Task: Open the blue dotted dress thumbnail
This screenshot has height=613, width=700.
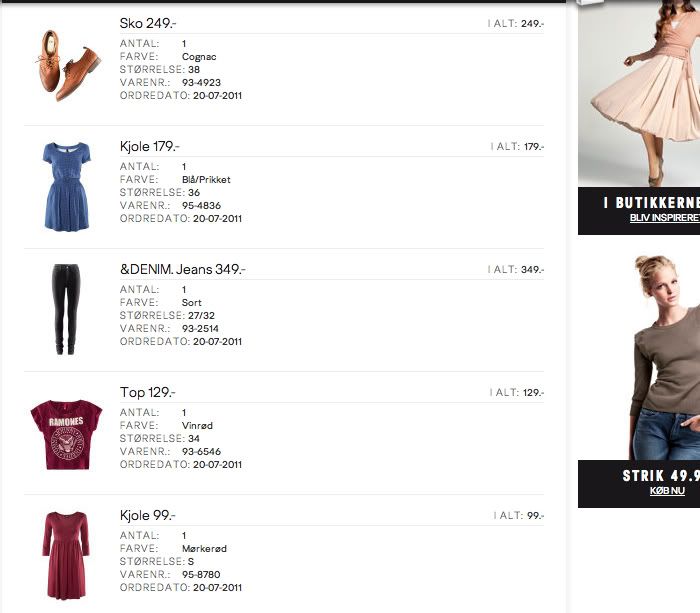Action: pyautogui.click(x=67, y=187)
